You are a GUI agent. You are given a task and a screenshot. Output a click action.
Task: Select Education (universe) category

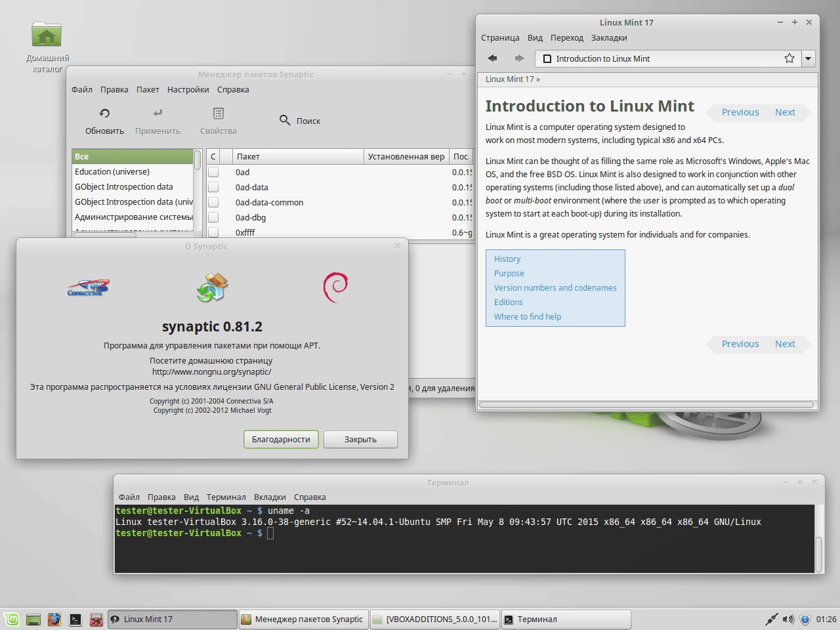(x=133, y=171)
